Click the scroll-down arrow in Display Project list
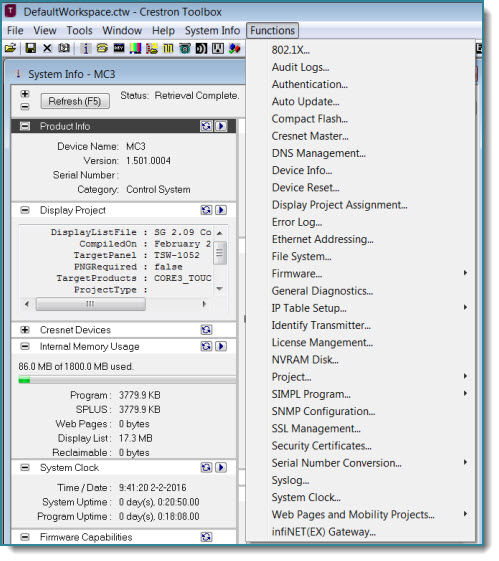This screenshot has height=561, width=499. [220, 289]
